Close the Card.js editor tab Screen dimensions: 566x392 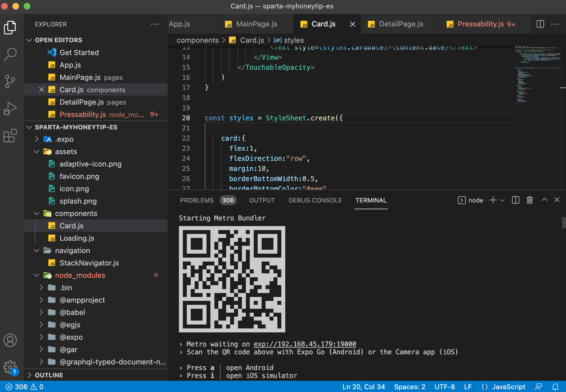[x=352, y=24]
